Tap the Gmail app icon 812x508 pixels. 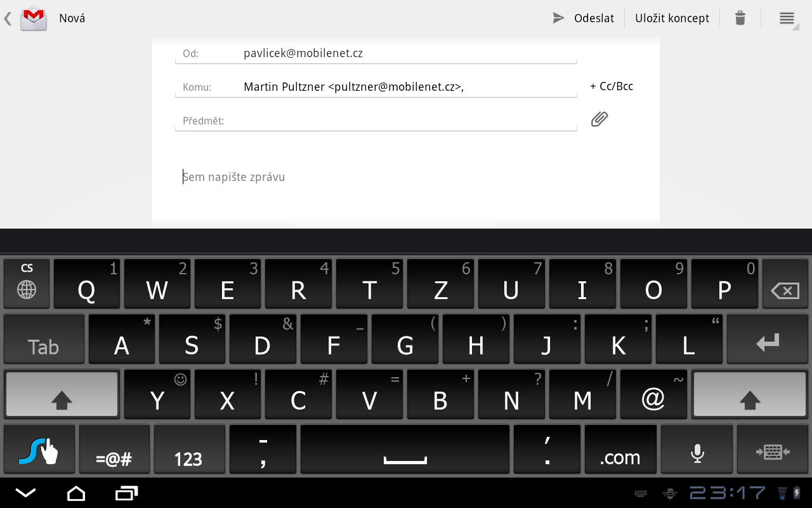pyautogui.click(x=34, y=18)
